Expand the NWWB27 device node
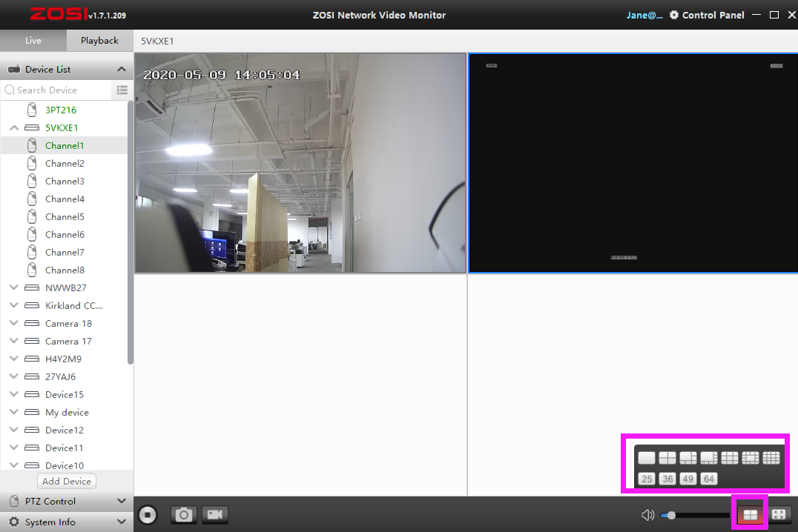The width and height of the screenshot is (798, 532). pos(14,287)
